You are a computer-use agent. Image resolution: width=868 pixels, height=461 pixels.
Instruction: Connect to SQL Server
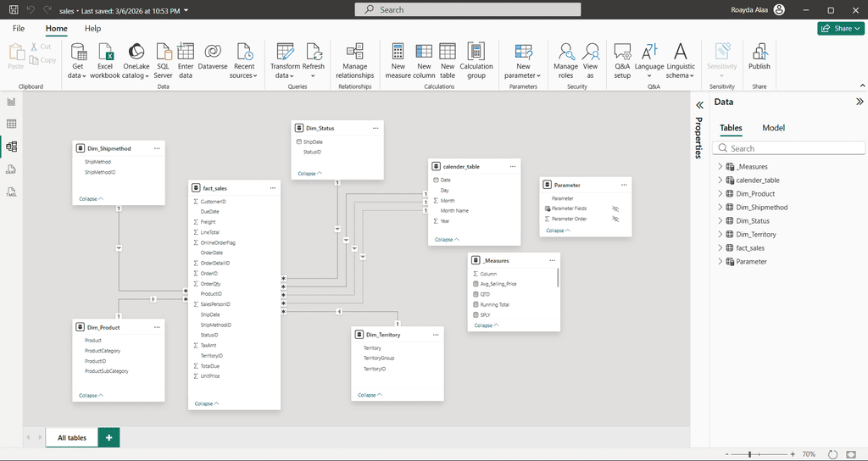163,61
